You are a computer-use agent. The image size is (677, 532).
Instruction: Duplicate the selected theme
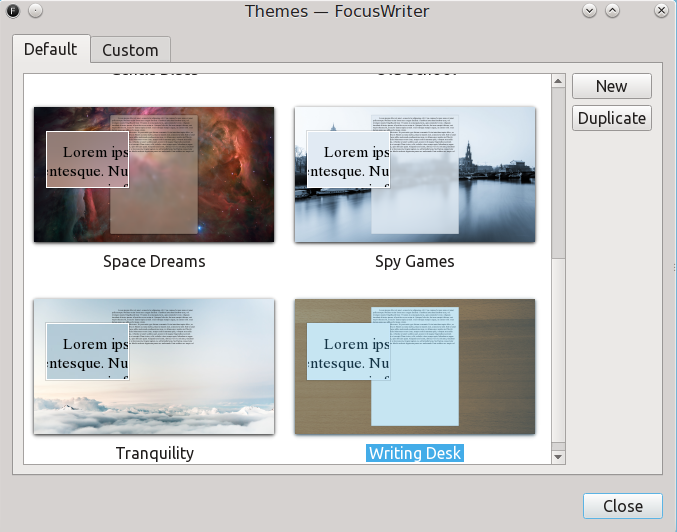612,118
